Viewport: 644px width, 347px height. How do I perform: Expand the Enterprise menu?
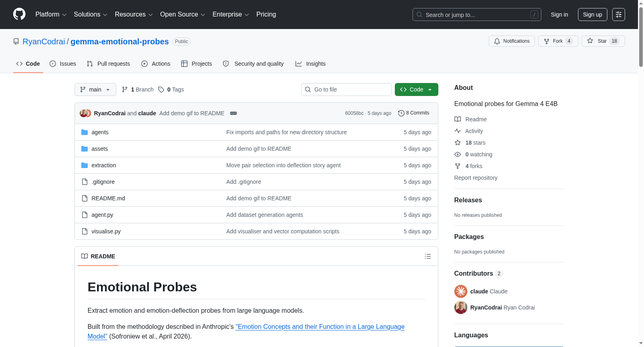231,15
